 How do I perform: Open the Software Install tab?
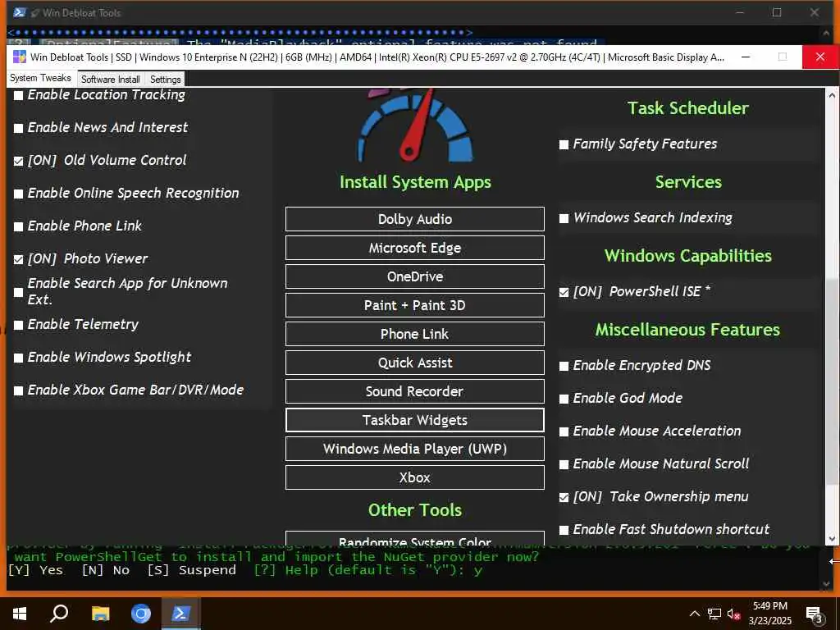click(111, 80)
